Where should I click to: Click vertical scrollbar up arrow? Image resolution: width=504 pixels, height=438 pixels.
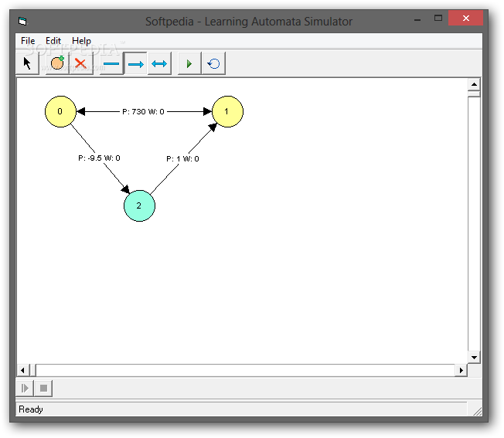tap(474, 84)
